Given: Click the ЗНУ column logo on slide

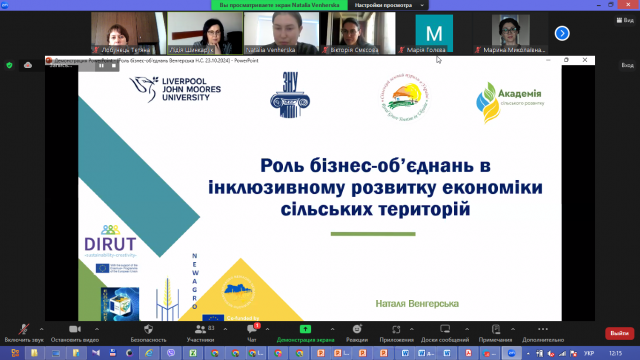Looking at the screenshot, I should (x=290, y=95).
